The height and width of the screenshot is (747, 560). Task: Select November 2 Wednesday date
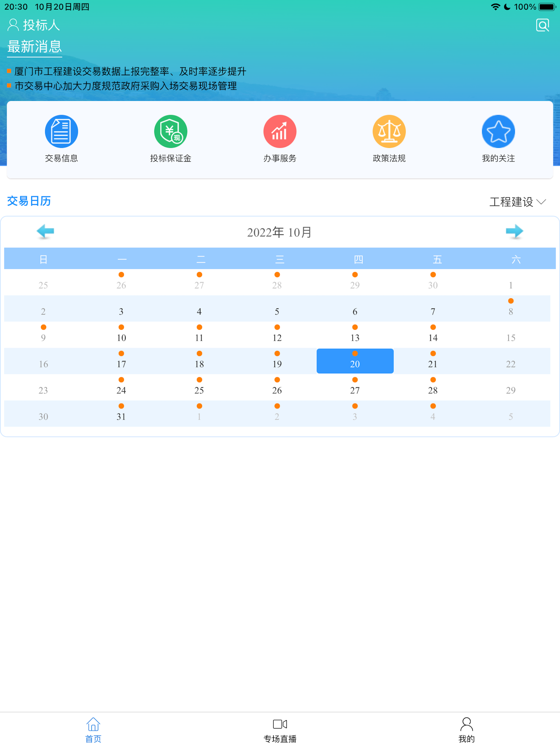(277, 413)
